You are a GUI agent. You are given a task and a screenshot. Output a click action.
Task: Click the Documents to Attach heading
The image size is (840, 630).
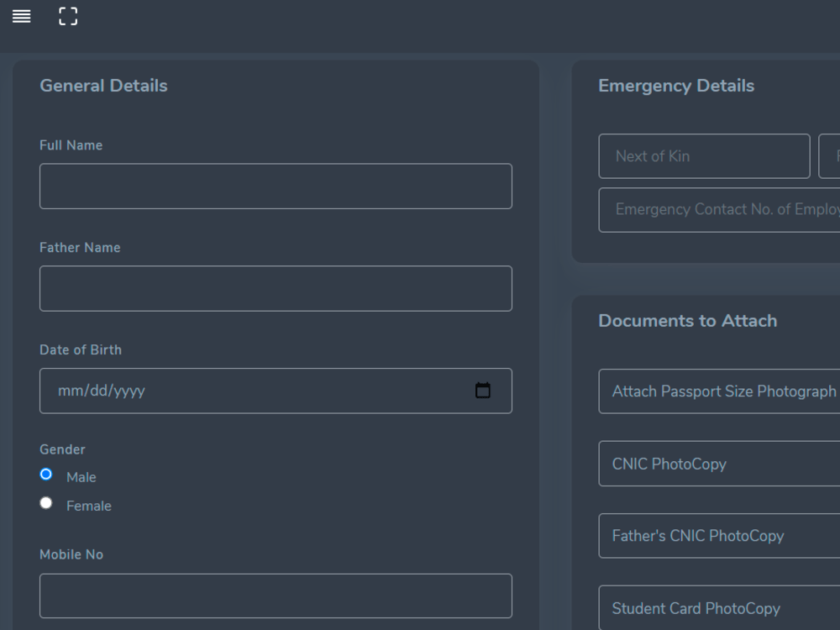(687, 320)
